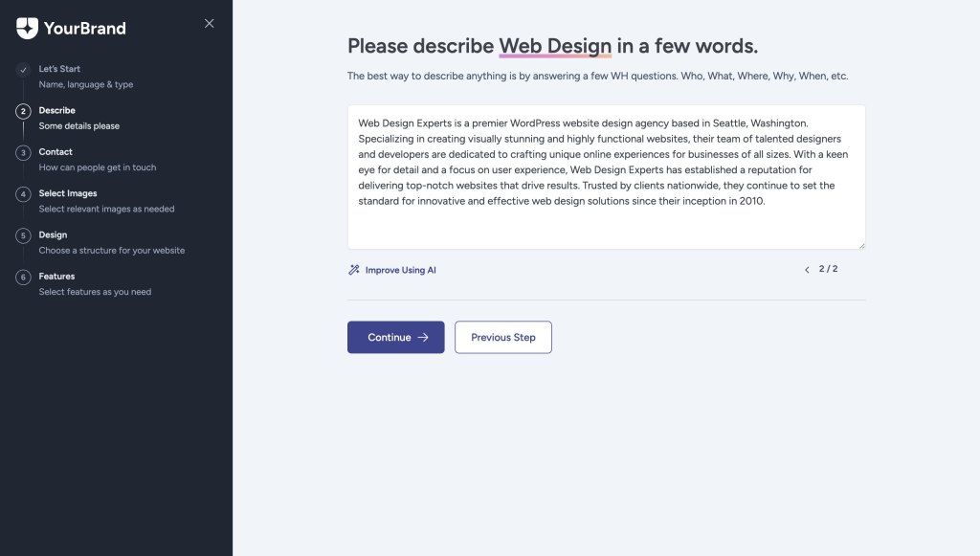
Task: Click the YourBrand shield logo icon
Action: 27,28
